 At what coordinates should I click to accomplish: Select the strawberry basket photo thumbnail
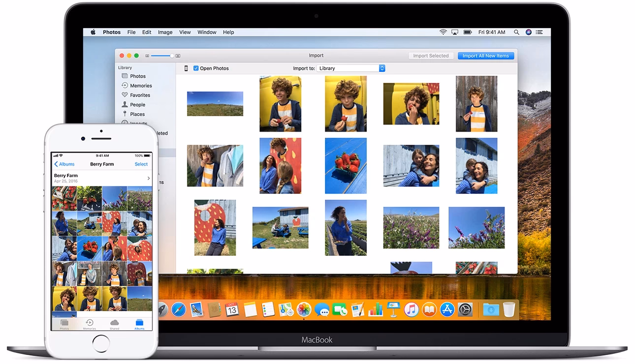coord(346,165)
